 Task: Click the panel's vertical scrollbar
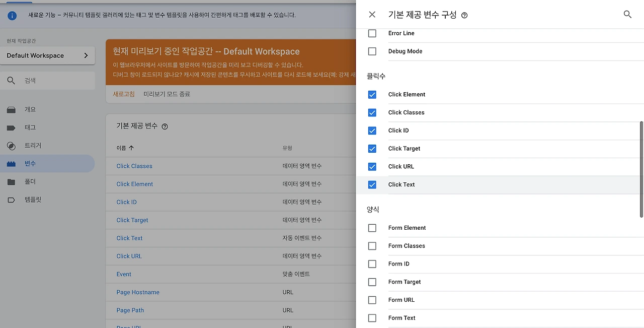click(641, 169)
